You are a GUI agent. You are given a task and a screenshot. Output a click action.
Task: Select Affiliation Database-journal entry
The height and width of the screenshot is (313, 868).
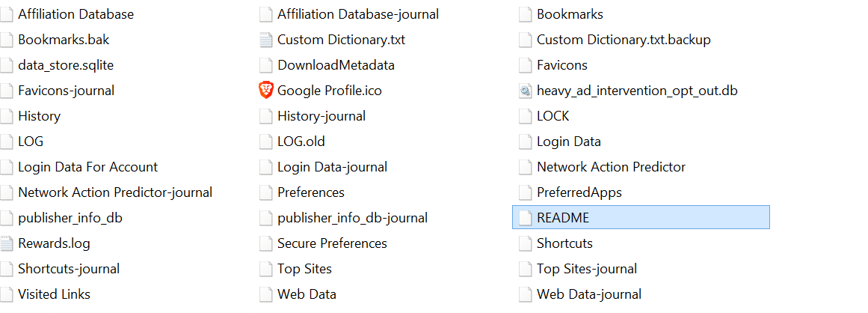[x=358, y=14]
